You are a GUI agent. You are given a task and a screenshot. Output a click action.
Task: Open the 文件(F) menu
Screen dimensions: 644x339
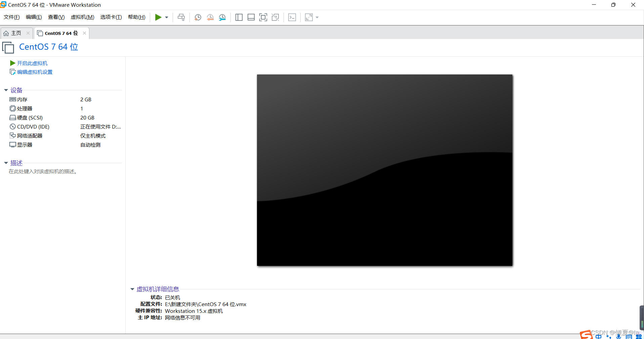(x=12, y=17)
